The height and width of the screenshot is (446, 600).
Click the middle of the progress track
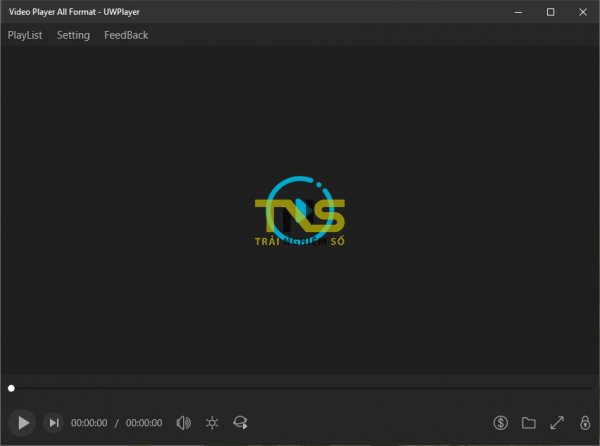pyautogui.click(x=300, y=388)
